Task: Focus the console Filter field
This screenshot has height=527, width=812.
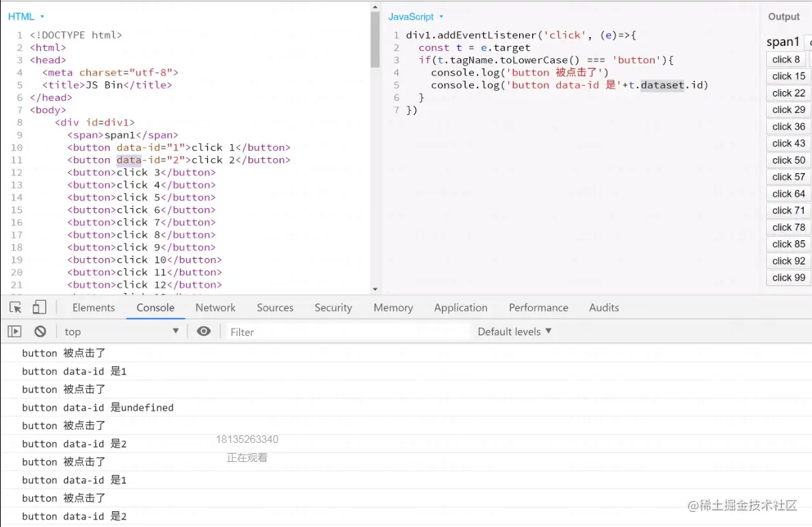Action: click(347, 332)
